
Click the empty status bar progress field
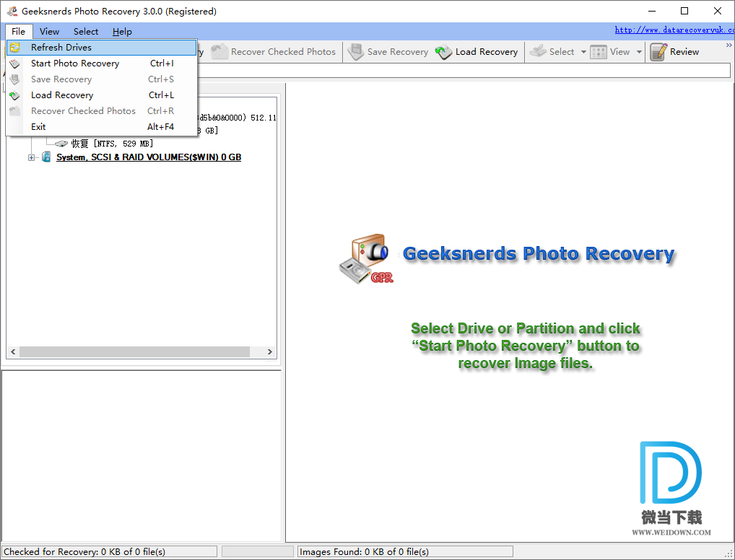[257, 551]
